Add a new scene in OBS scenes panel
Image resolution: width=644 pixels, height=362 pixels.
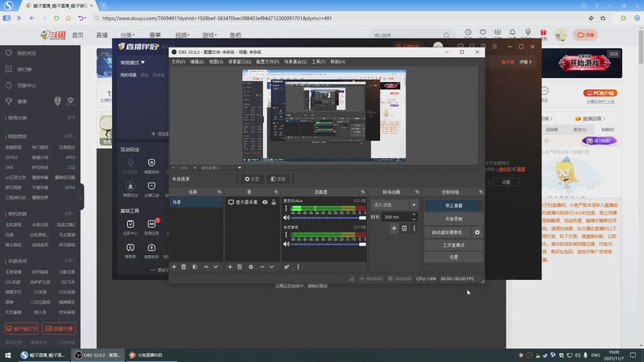click(174, 267)
